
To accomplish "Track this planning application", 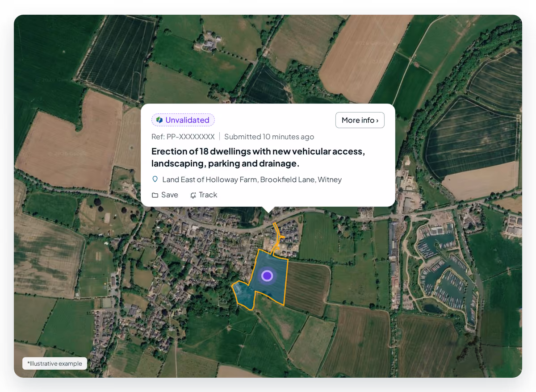I will [x=204, y=195].
